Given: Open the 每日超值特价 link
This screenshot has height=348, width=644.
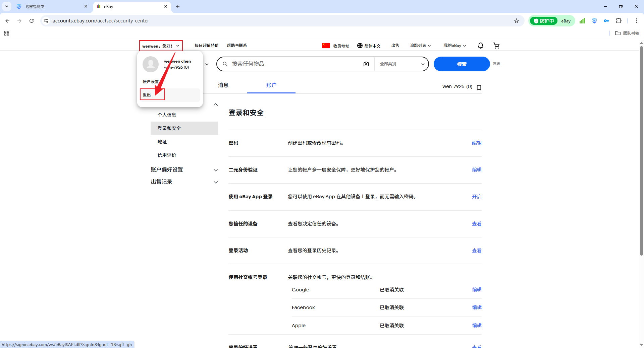Looking at the screenshot, I should (207, 46).
